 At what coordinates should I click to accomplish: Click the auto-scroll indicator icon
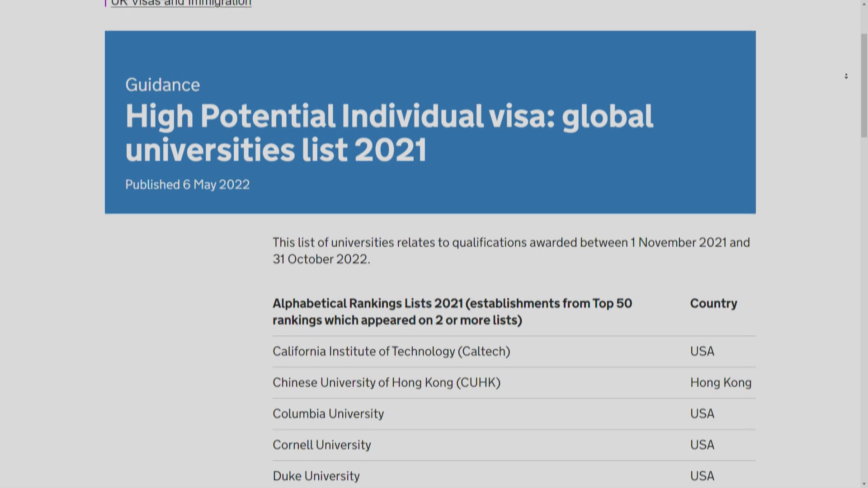coord(847,76)
